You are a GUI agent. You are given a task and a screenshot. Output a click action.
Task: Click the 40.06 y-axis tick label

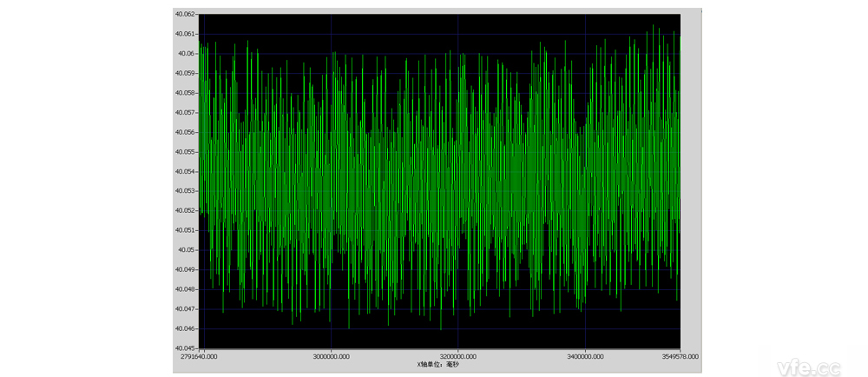point(187,54)
